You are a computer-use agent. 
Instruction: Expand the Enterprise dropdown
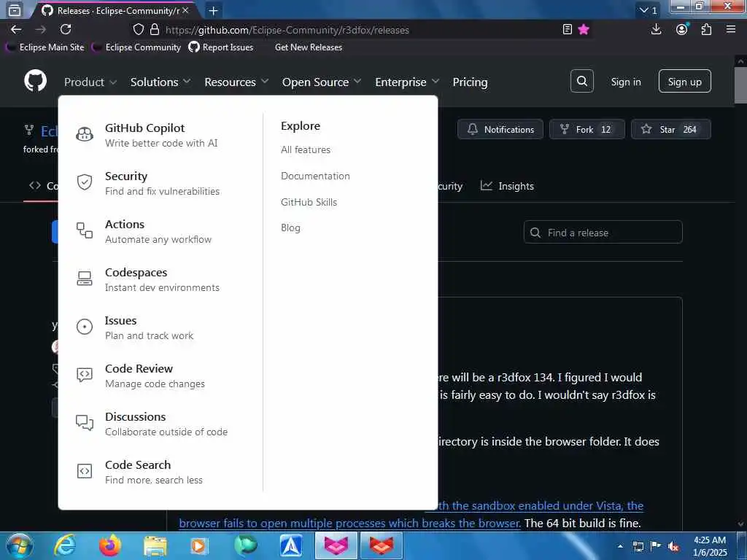(407, 82)
